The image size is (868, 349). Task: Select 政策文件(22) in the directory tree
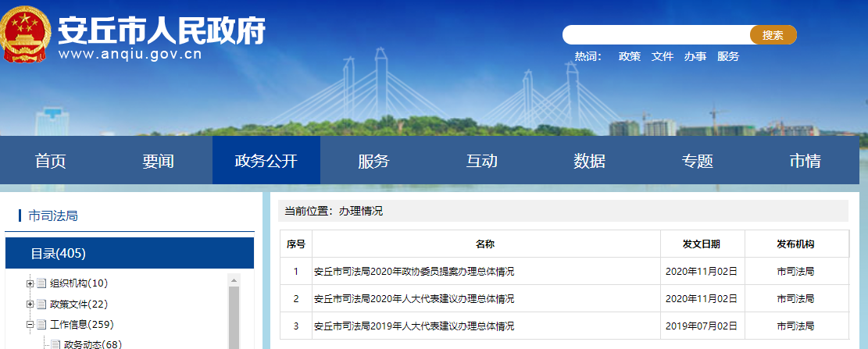coord(79,304)
